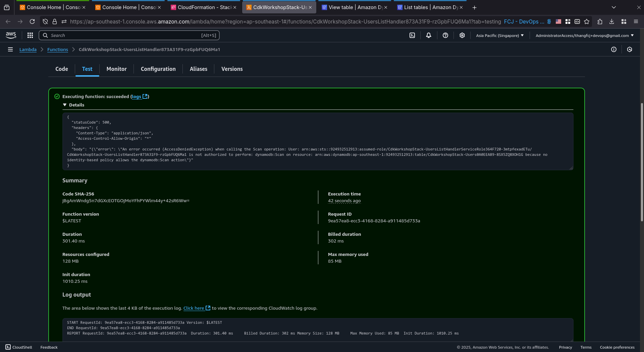Open a new browser tab
Screen dimensions: 644x352
click(x=474, y=7)
